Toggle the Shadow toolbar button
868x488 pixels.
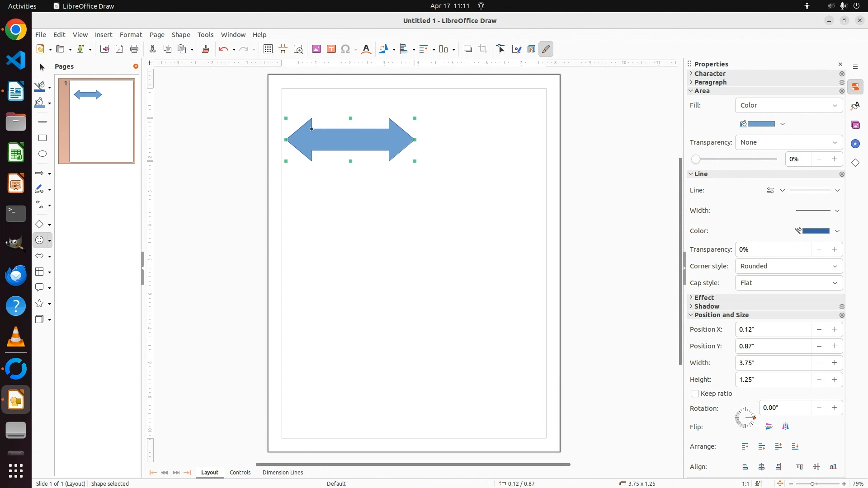468,49
